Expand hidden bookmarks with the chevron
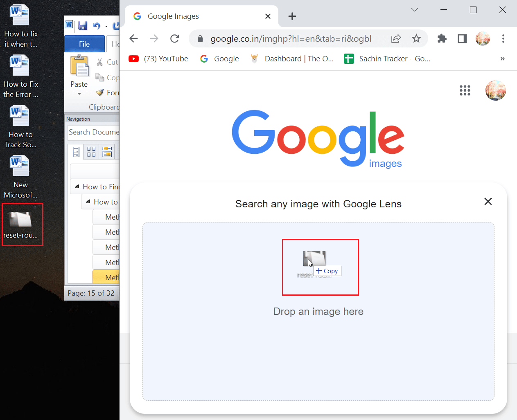The image size is (517, 420). click(502, 58)
